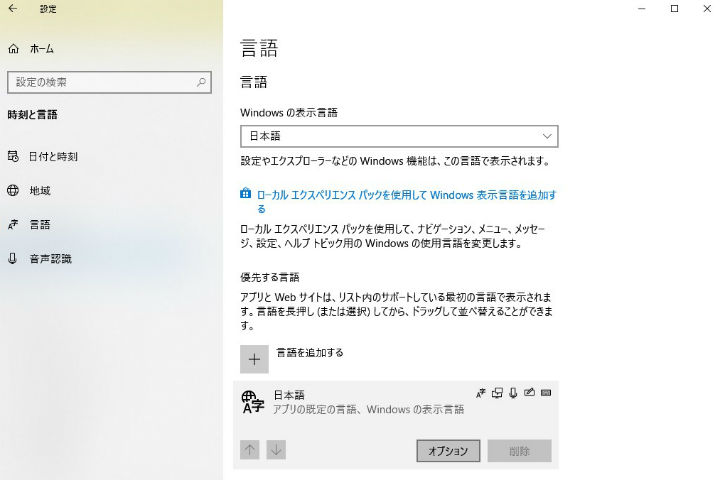720x480 pixels.
Task: Click the 時刻と言語 section heading
Action: 33,115
